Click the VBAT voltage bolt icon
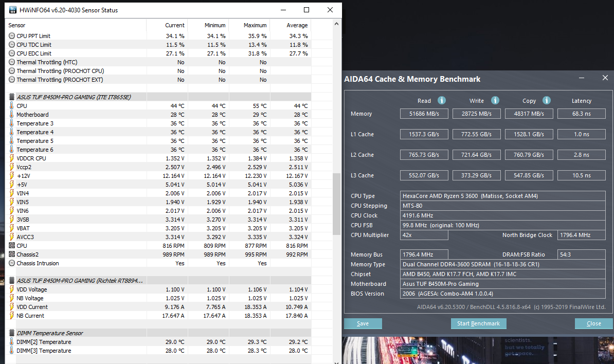 [x=12, y=228]
